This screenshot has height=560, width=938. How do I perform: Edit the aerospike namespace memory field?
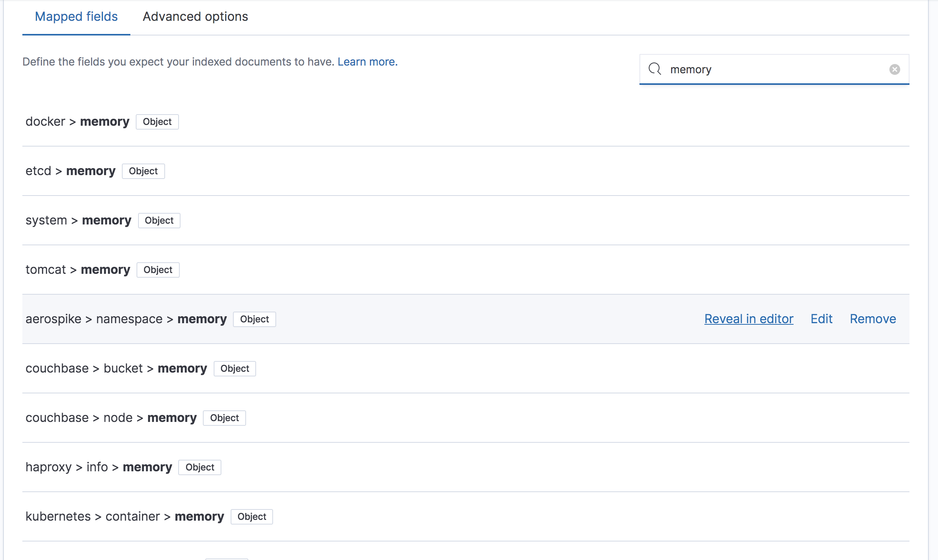coord(822,319)
